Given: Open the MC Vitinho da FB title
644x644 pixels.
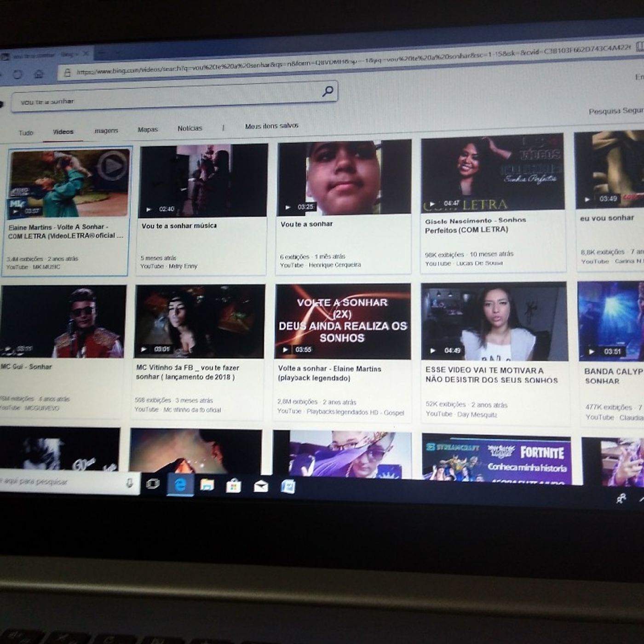Looking at the screenshot, I should pos(188,372).
